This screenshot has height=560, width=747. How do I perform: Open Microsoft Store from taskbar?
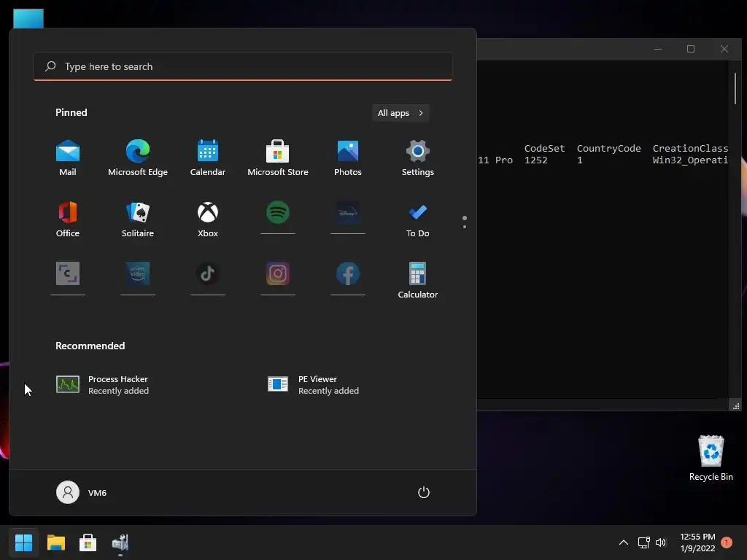coord(88,542)
